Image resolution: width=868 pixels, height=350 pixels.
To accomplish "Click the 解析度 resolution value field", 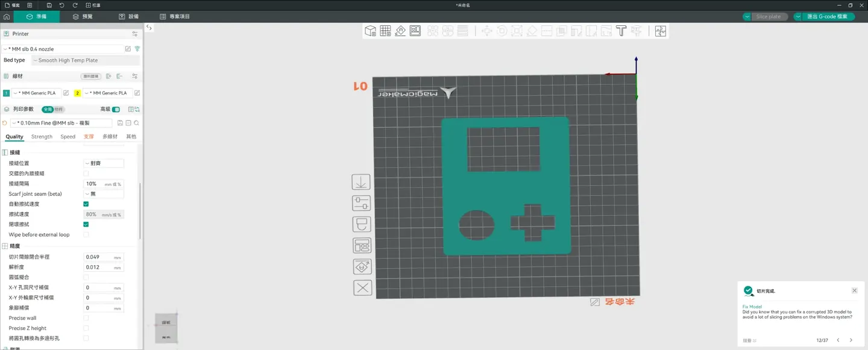I will point(104,267).
